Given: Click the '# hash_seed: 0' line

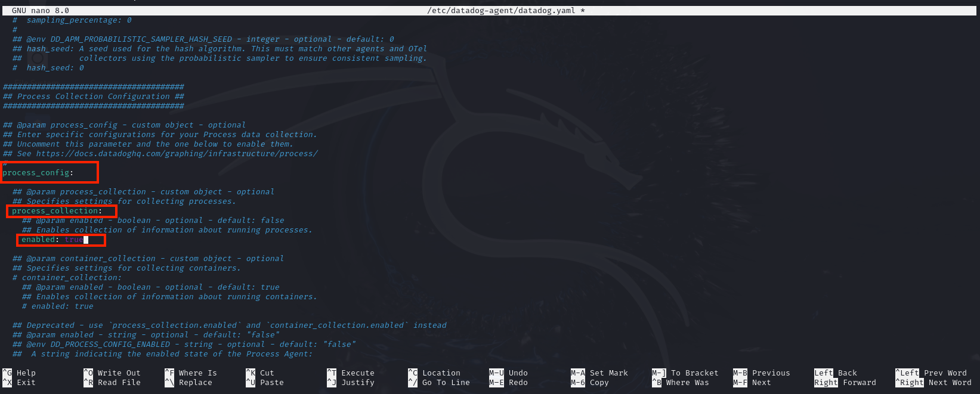Looking at the screenshot, I should click(48, 68).
